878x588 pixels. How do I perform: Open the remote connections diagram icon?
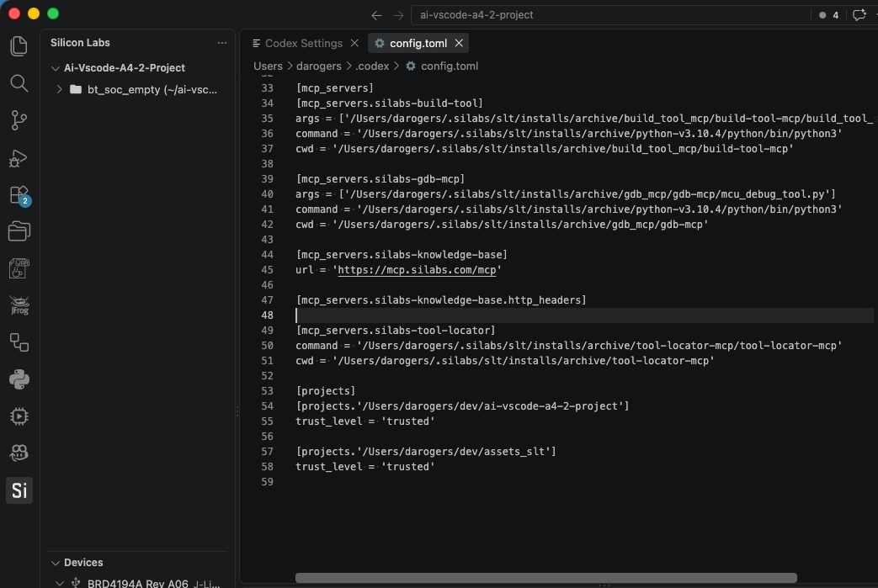click(x=19, y=342)
